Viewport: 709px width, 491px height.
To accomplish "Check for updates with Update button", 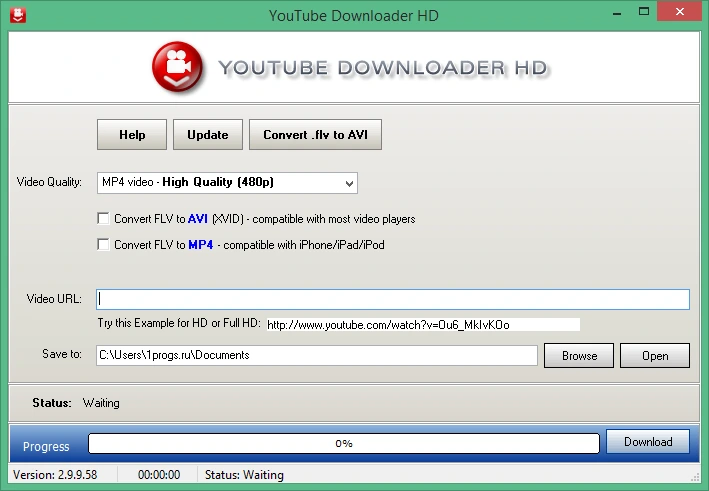I will (x=208, y=135).
